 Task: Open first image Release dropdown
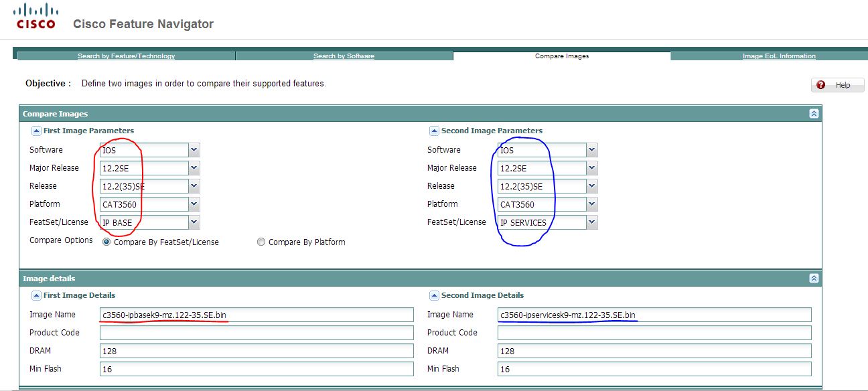[x=194, y=186]
